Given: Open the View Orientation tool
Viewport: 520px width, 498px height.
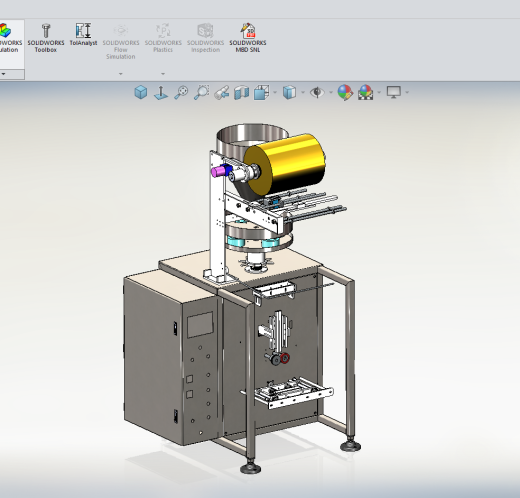Looking at the screenshot, I should point(262,92).
